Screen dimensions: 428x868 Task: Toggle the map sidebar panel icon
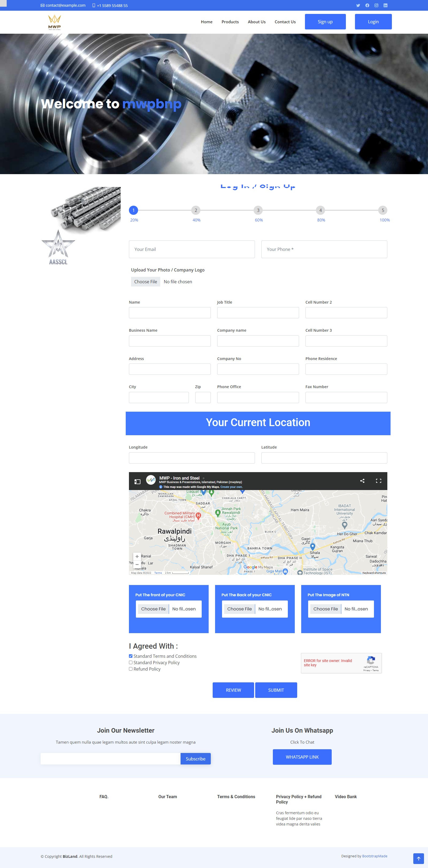click(137, 481)
